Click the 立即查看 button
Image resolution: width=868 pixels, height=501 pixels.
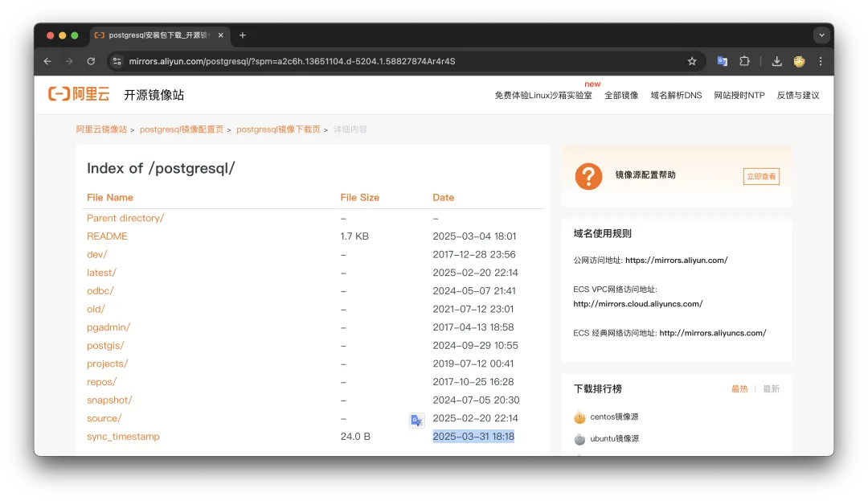[x=760, y=176]
